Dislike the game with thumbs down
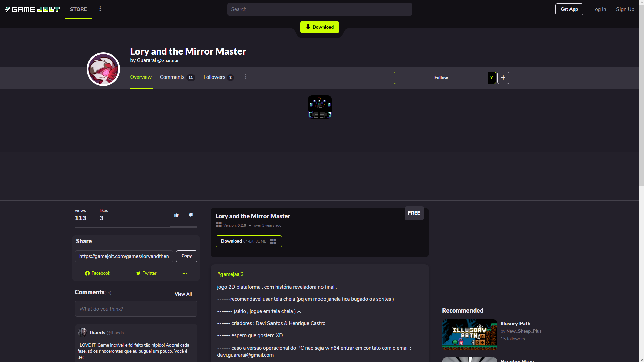Viewport: 644px width, 362px height. click(x=191, y=215)
